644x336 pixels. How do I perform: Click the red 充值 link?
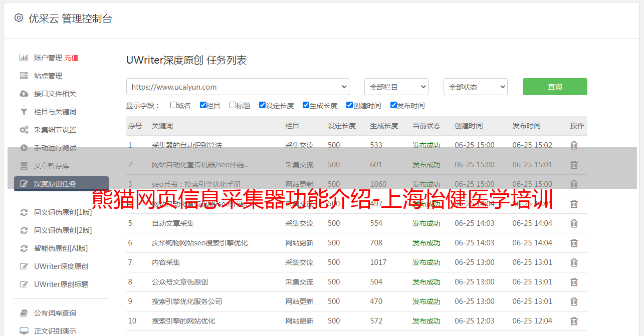[x=71, y=58]
